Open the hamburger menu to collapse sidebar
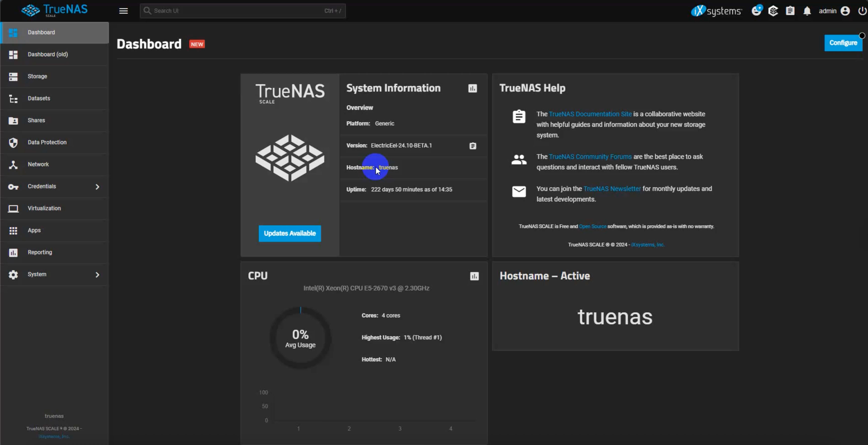 point(123,11)
